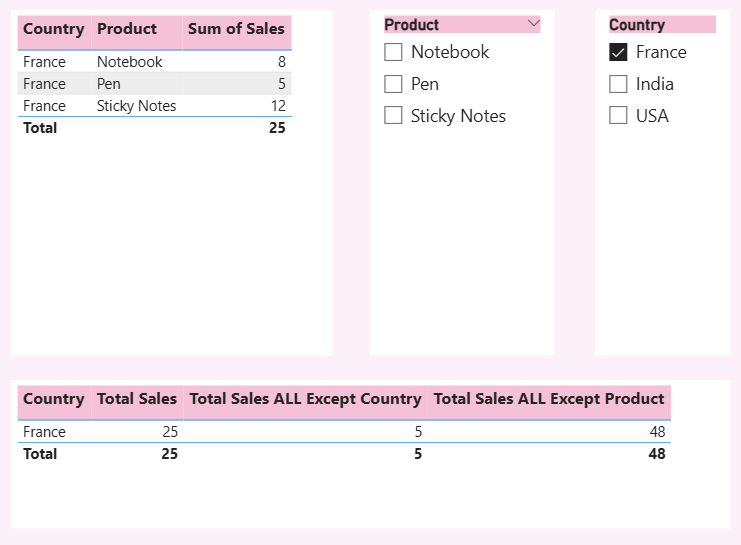Select the Notebook row in the sales table
The width and height of the screenshot is (741, 545).
pyautogui.click(x=129, y=62)
